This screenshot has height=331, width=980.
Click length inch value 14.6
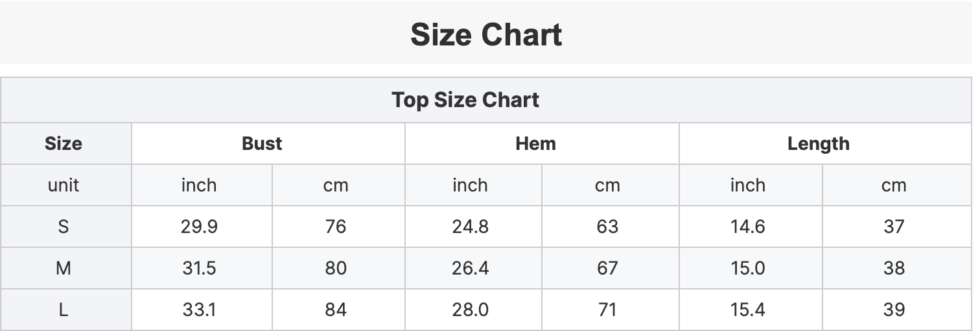pos(747,227)
